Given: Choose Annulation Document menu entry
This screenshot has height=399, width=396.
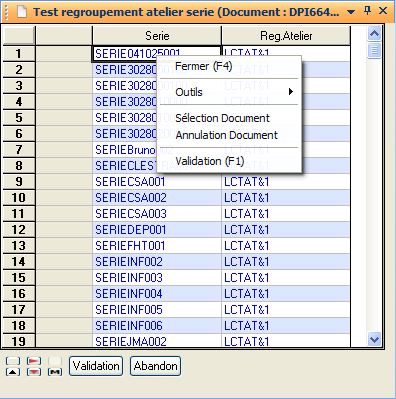Looking at the screenshot, I should point(227,135).
